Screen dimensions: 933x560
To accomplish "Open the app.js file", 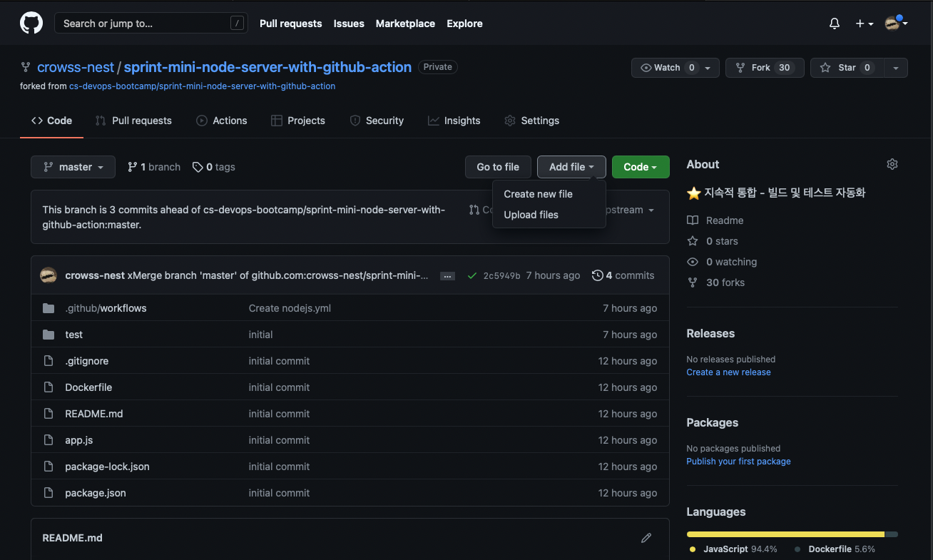I will (x=79, y=440).
